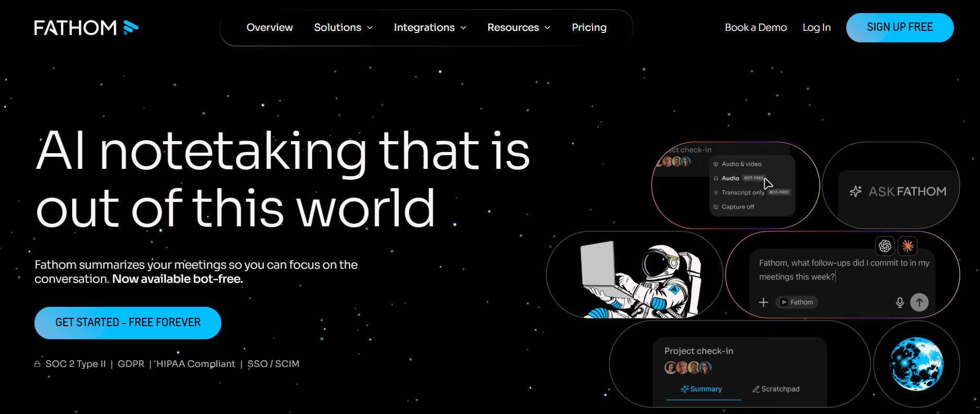Open the Integrations menu

430,28
